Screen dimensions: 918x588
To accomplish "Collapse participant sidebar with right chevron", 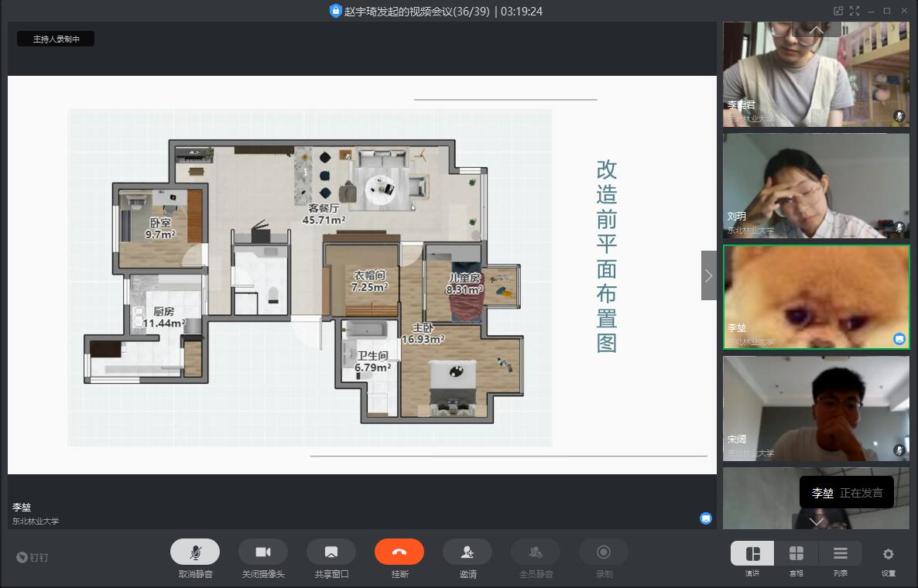I will 708,275.
